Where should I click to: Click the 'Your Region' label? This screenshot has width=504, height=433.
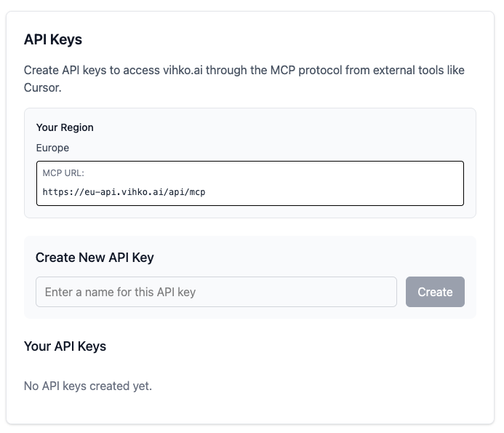pyautogui.click(x=65, y=127)
